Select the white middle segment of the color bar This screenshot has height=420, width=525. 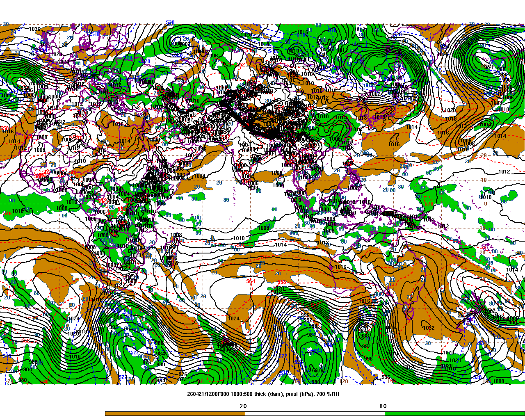coord(315,413)
